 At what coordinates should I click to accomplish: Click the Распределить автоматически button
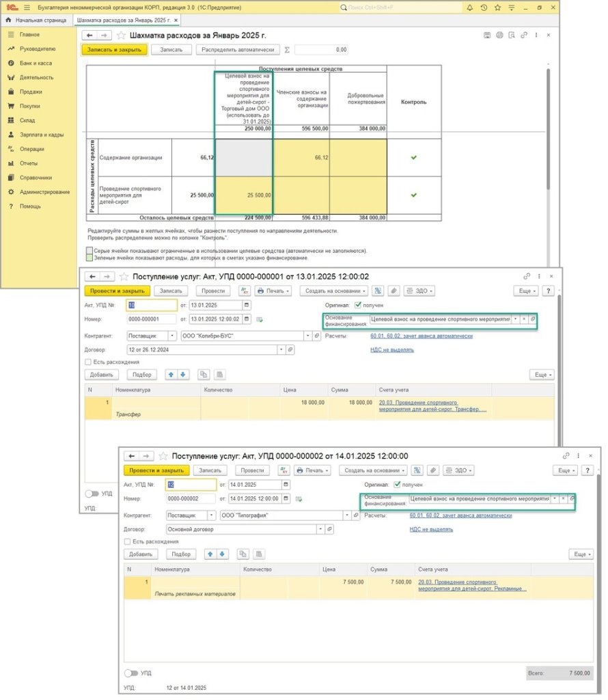(x=237, y=49)
